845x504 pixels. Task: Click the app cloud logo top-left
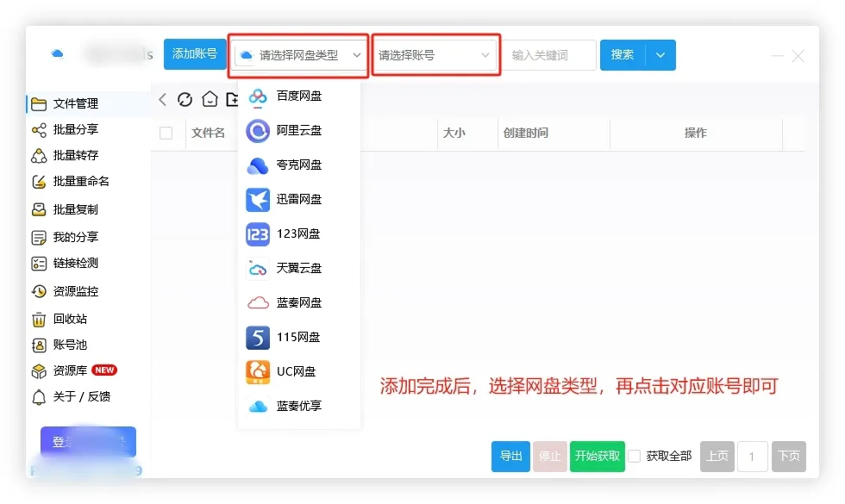[x=57, y=53]
